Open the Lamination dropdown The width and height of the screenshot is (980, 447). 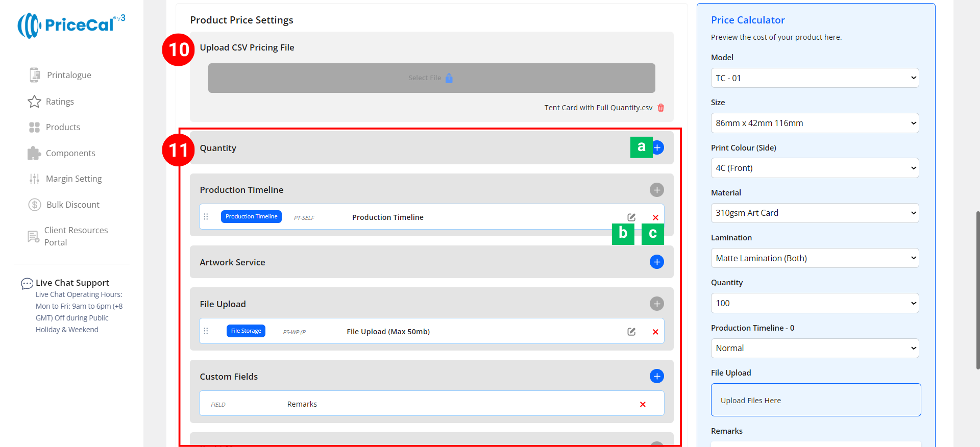815,258
